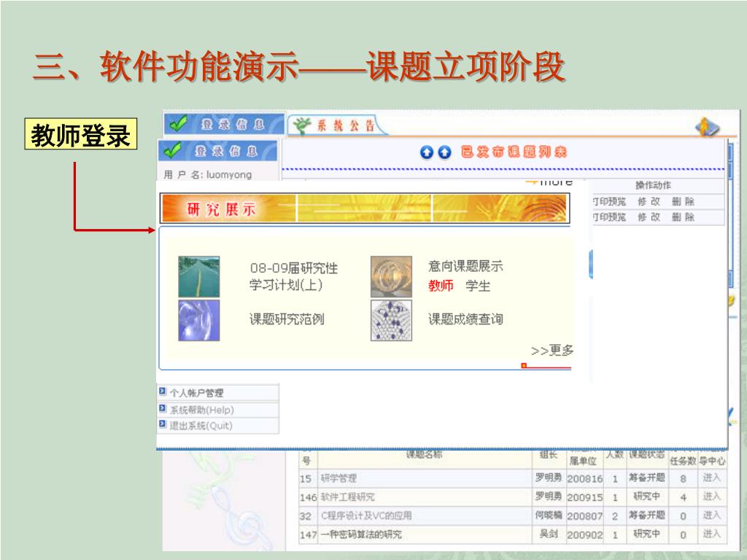Click group leader 吴剑 in the table
Viewport: 747px width, 560px height.
click(x=549, y=534)
